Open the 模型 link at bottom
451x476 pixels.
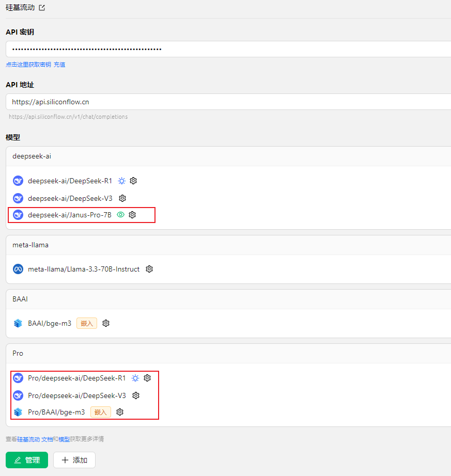64,439
